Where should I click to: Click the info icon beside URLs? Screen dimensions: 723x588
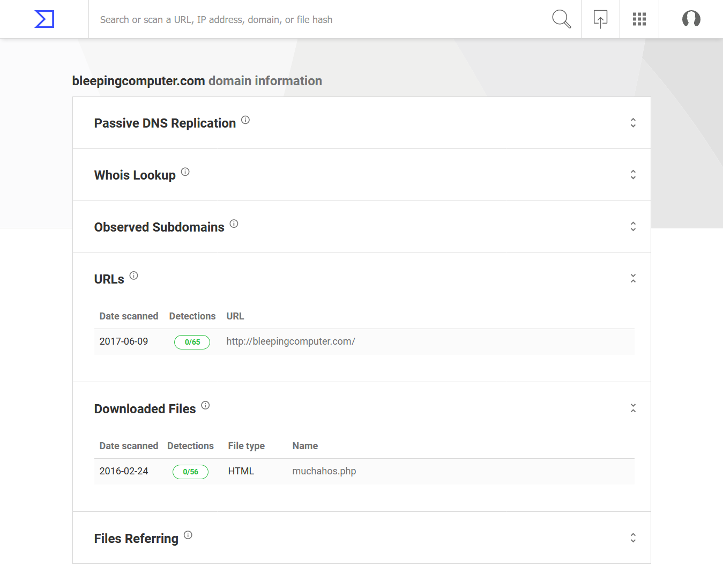(133, 276)
